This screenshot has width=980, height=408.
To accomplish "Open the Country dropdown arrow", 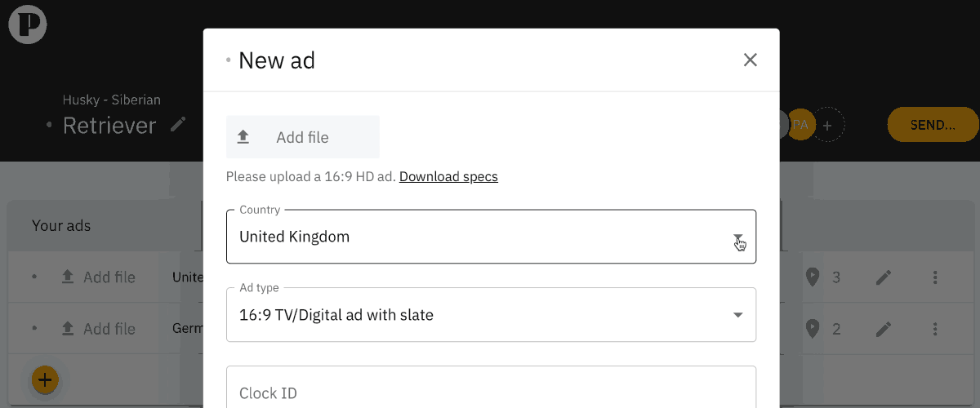I will tap(737, 237).
